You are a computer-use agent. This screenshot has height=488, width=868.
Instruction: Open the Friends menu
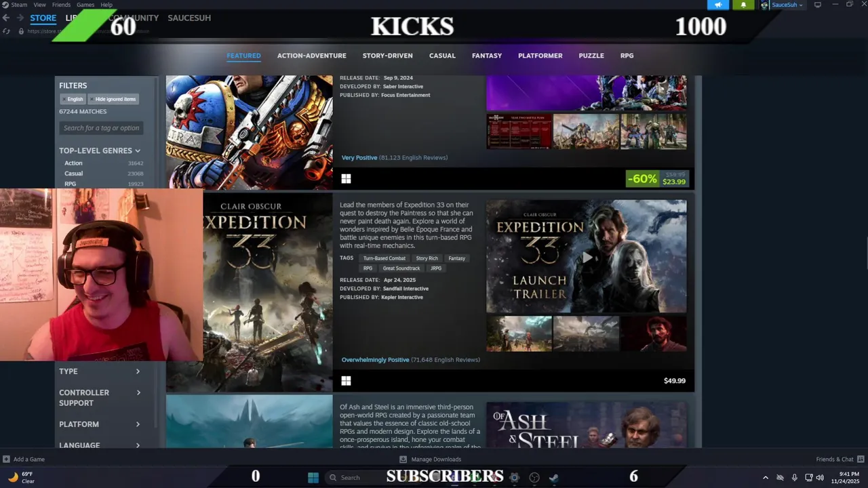point(61,5)
